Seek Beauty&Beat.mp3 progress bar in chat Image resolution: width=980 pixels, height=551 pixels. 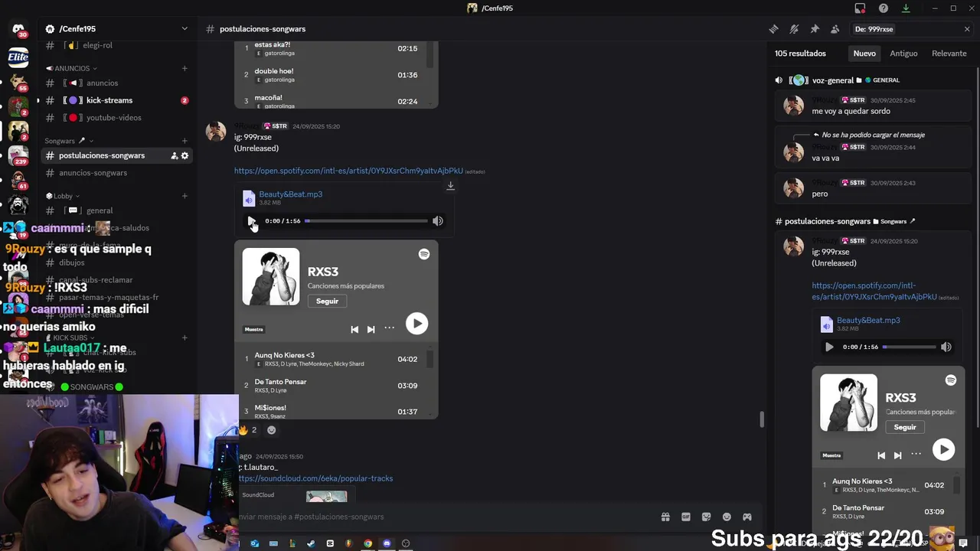coord(366,221)
